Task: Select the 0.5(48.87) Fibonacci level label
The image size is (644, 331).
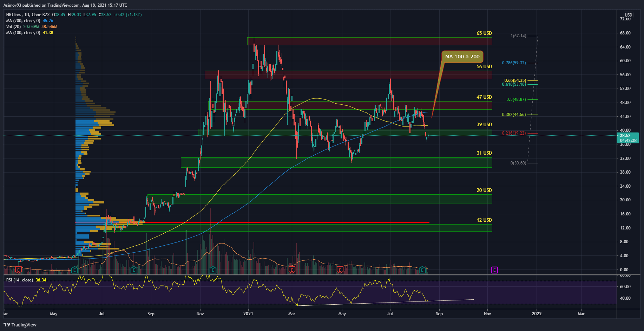Action: pos(516,99)
